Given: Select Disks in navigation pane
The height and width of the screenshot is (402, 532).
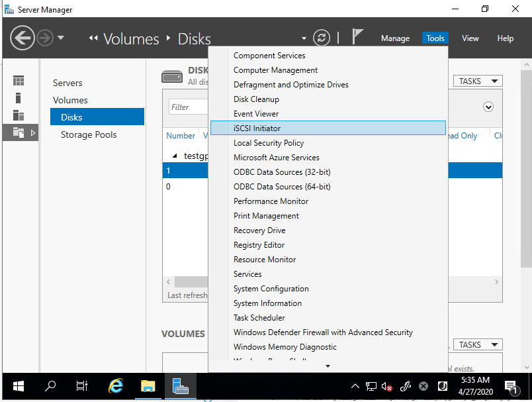Looking at the screenshot, I should (x=97, y=117).
